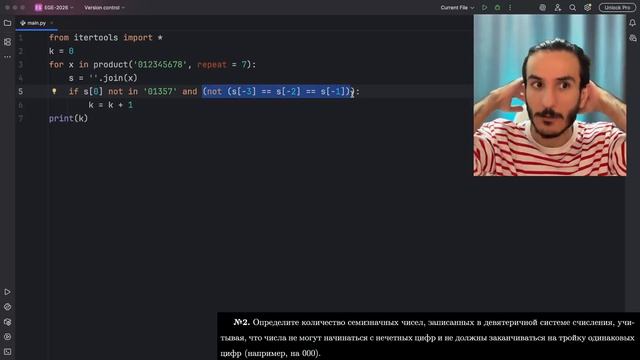Place cursor on print(k) code line

68,118
